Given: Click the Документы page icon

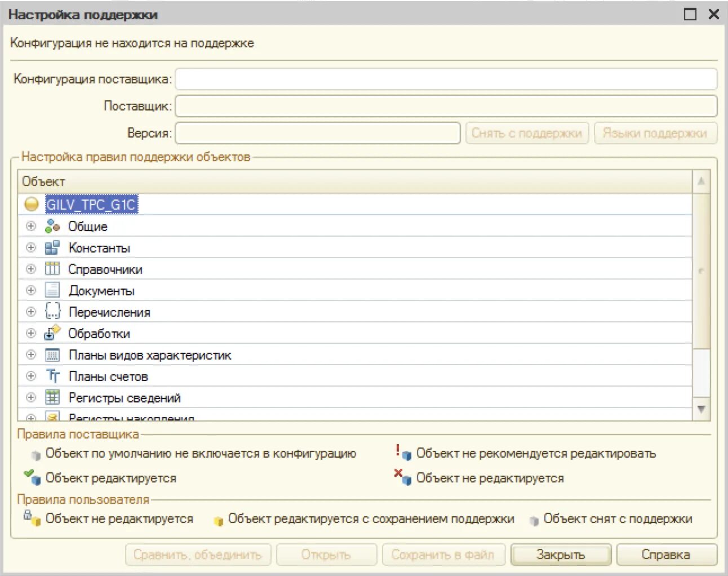Looking at the screenshot, I should (52, 290).
